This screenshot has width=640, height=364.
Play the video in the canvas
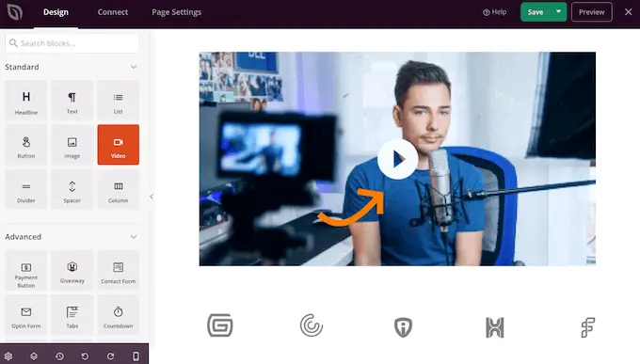click(397, 159)
